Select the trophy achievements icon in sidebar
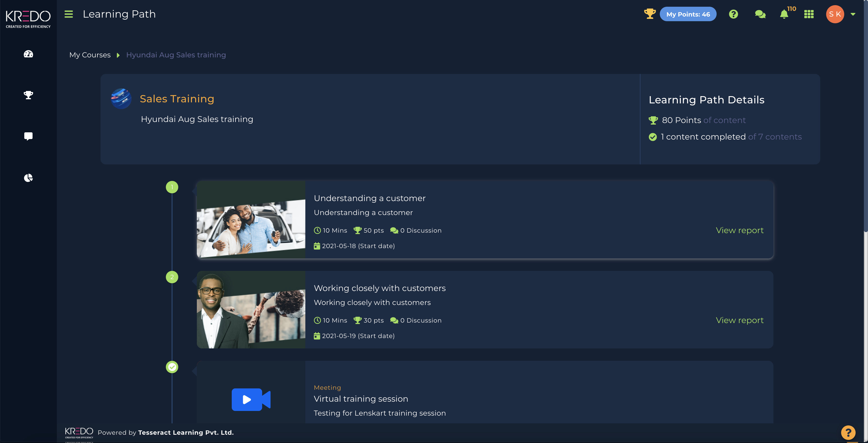 [x=28, y=95]
